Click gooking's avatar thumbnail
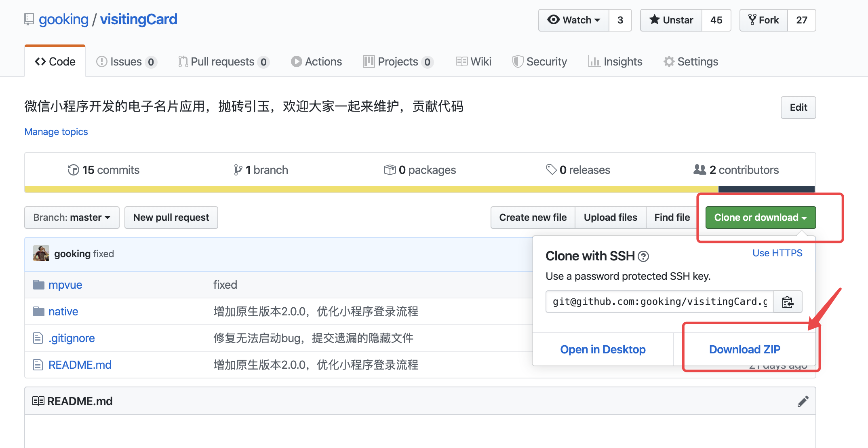 tap(41, 254)
